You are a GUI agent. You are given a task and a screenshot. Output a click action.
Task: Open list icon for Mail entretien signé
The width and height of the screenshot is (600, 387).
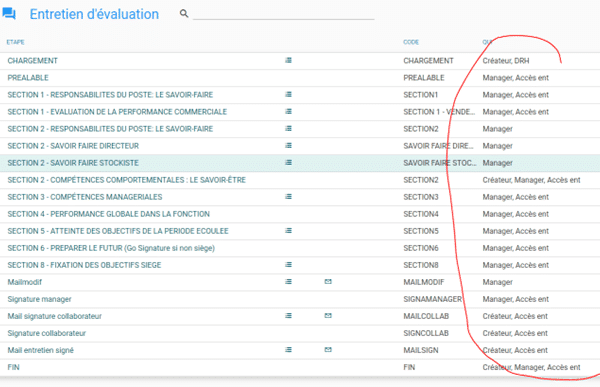point(289,349)
